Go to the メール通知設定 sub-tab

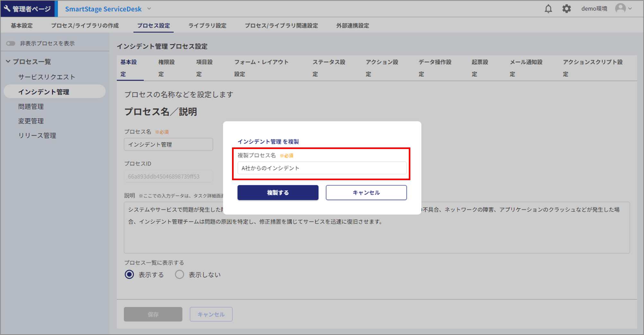click(526, 67)
